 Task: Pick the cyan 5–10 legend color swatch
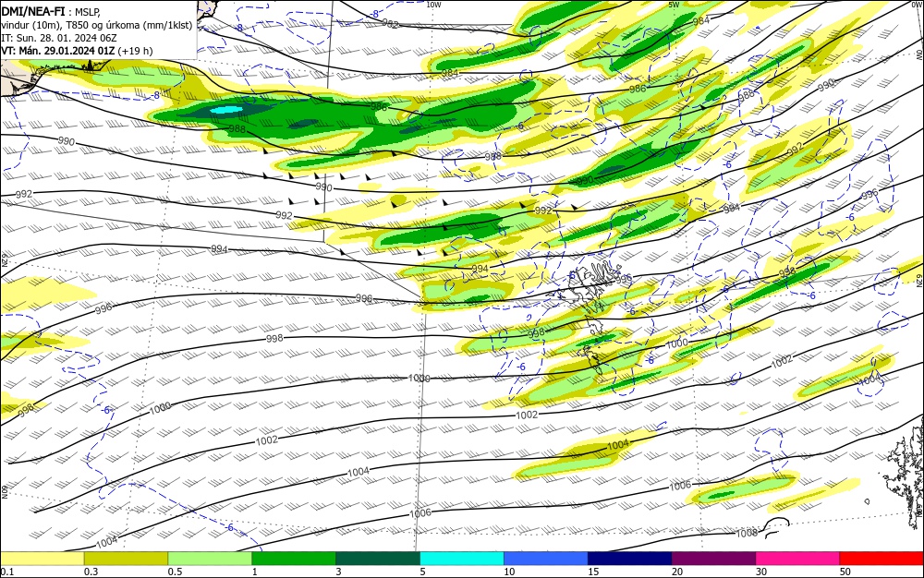461,559
